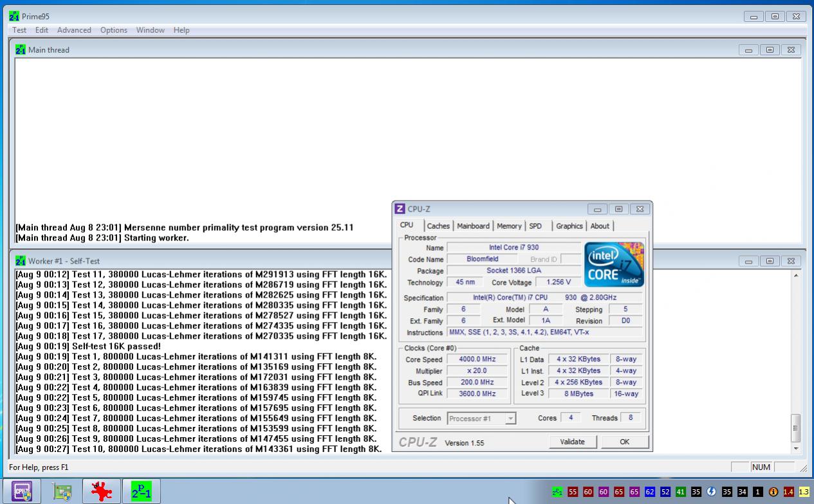Click the Worker window scrollbar thumb
The image size is (814, 504).
coord(796,428)
